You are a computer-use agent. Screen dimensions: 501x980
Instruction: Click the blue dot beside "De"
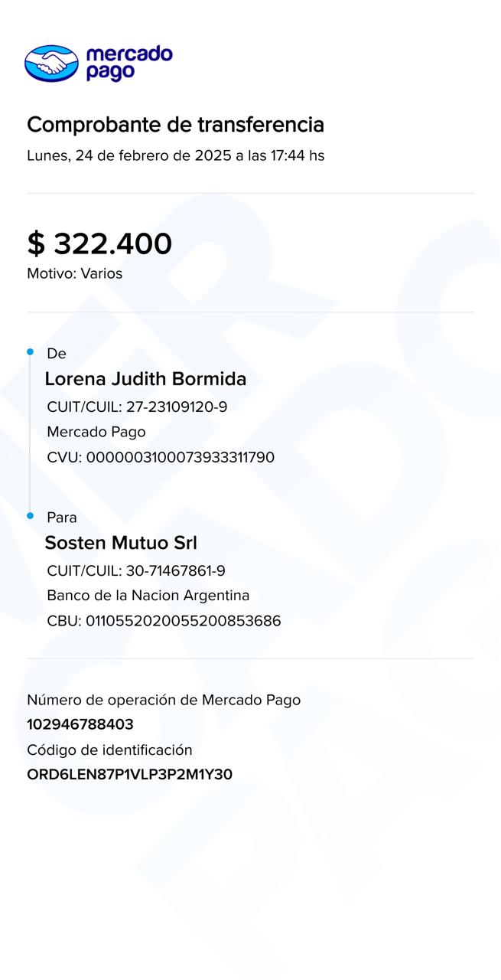pyautogui.click(x=31, y=352)
